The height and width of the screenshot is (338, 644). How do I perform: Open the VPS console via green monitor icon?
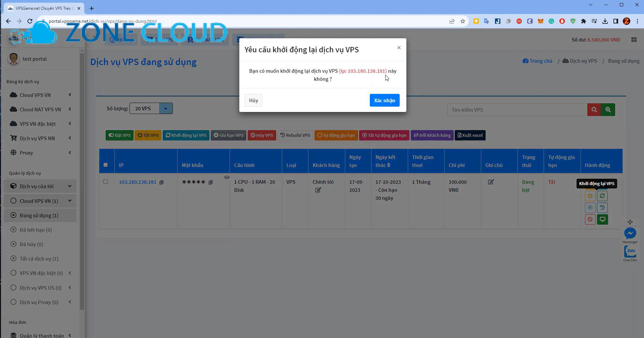pyautogui.click(x=602, y=219)
